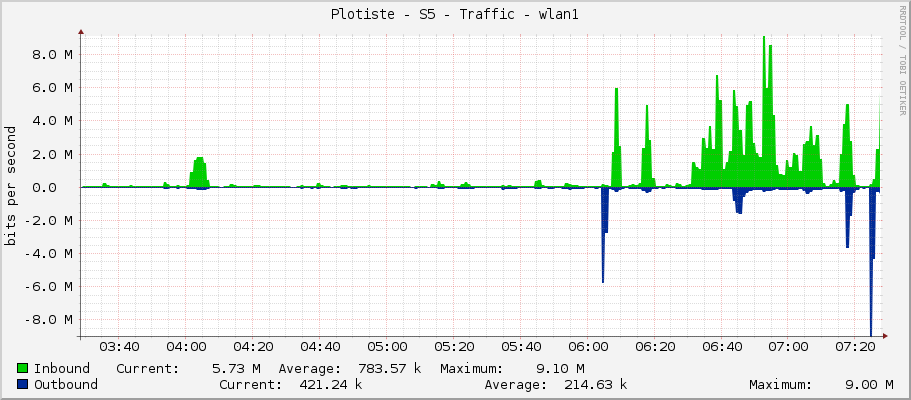The width and height of the screenshot is (911, 400).
Task: Click the '04:00' time axis label
Action: (186, 348)
